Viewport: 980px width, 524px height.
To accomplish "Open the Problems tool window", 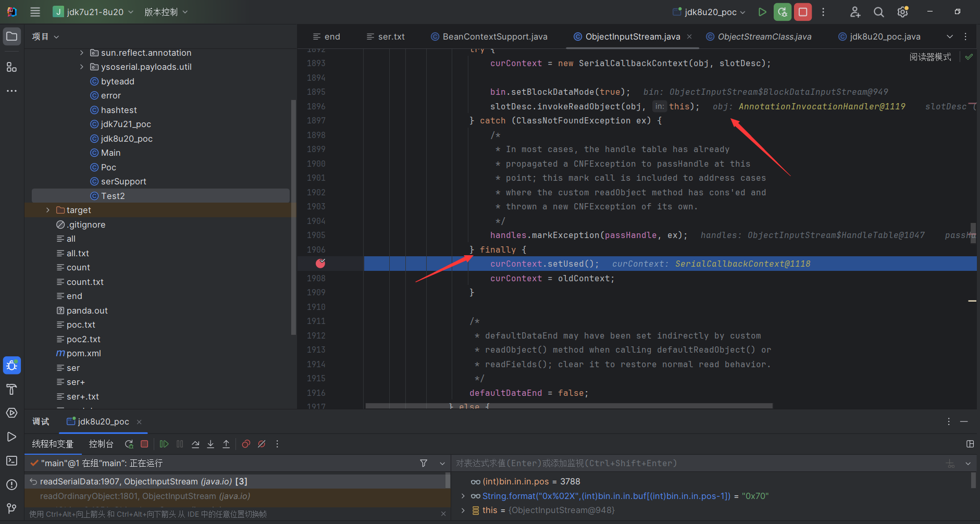I will (11, 484).
